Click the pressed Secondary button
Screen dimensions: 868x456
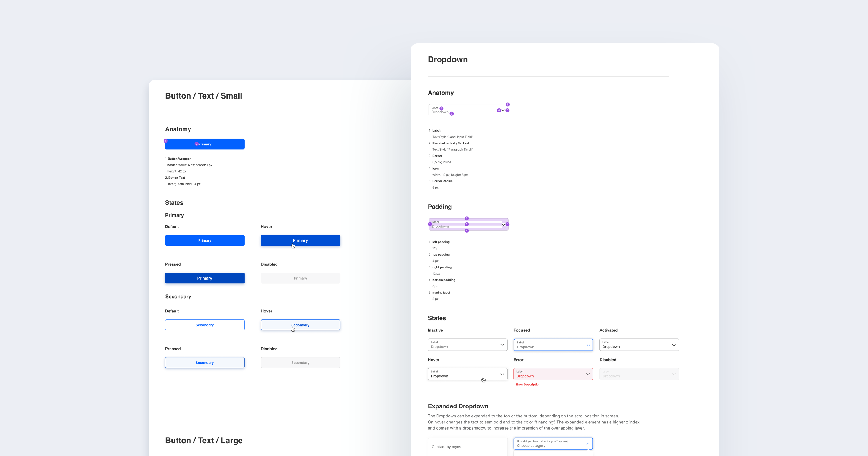point(205,362)
